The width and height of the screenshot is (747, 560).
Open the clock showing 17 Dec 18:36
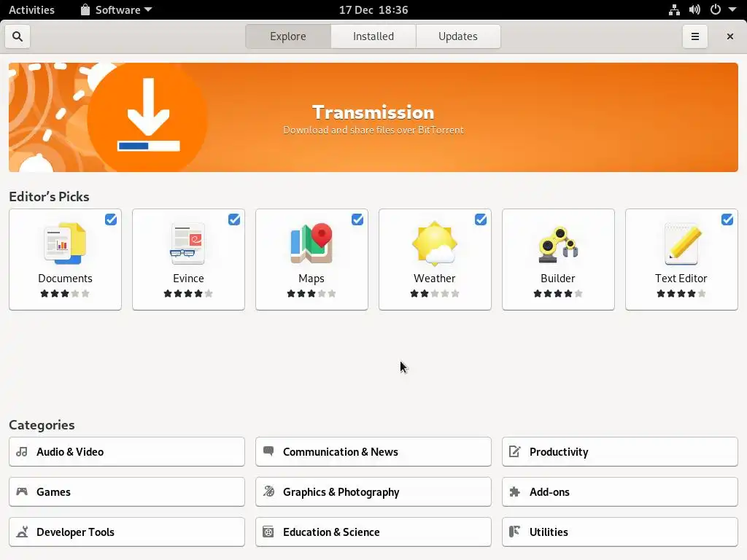point(373,9)
